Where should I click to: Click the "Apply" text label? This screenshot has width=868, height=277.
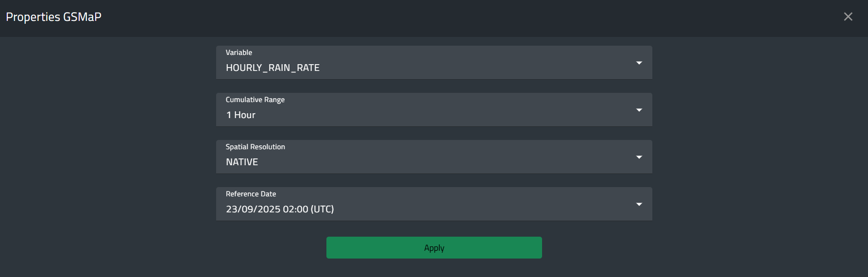434,248
